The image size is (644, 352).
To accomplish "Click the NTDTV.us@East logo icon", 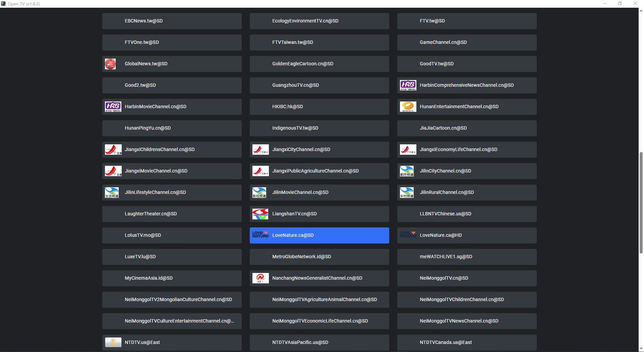I will coord(113,342).
